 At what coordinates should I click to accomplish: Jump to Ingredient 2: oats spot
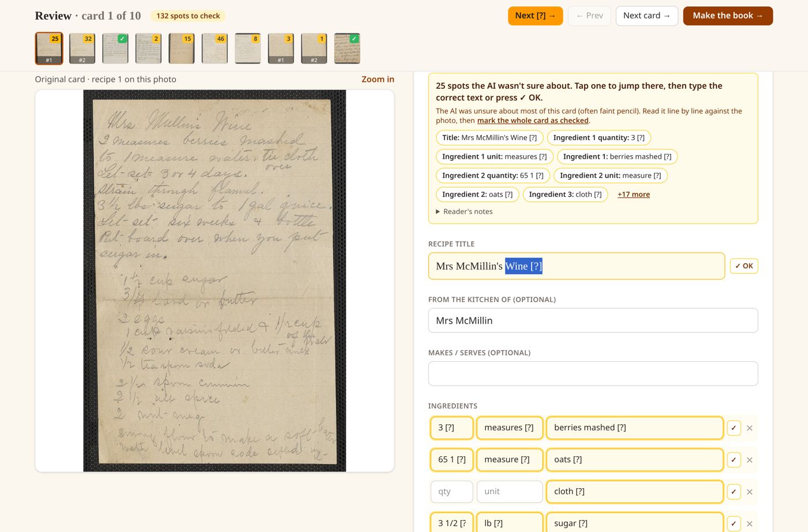pyautogui.click(x=477, y=194)
